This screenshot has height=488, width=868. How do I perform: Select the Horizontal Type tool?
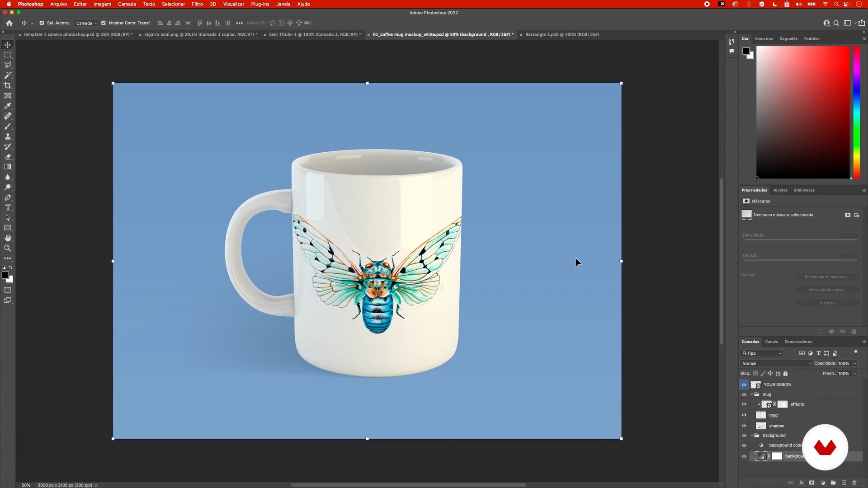point(8,207)
